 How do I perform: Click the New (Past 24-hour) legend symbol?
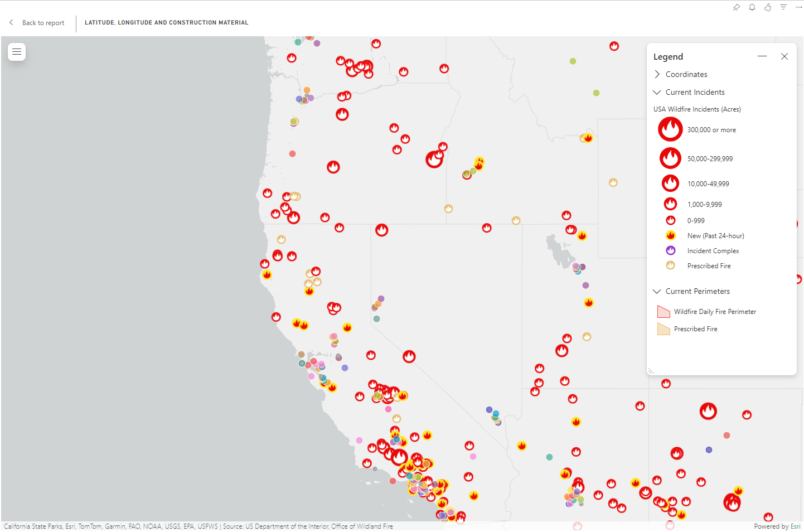click(671, 235)
